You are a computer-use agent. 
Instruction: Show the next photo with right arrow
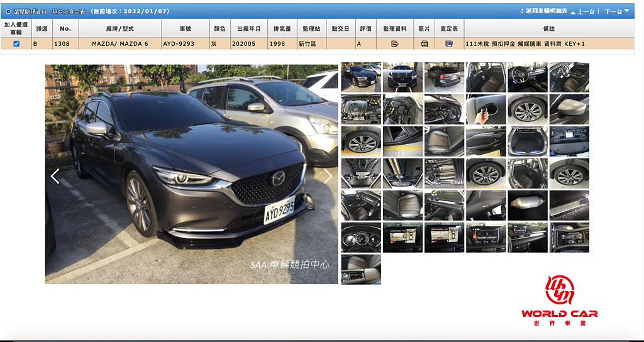click(x=328, y=176)
